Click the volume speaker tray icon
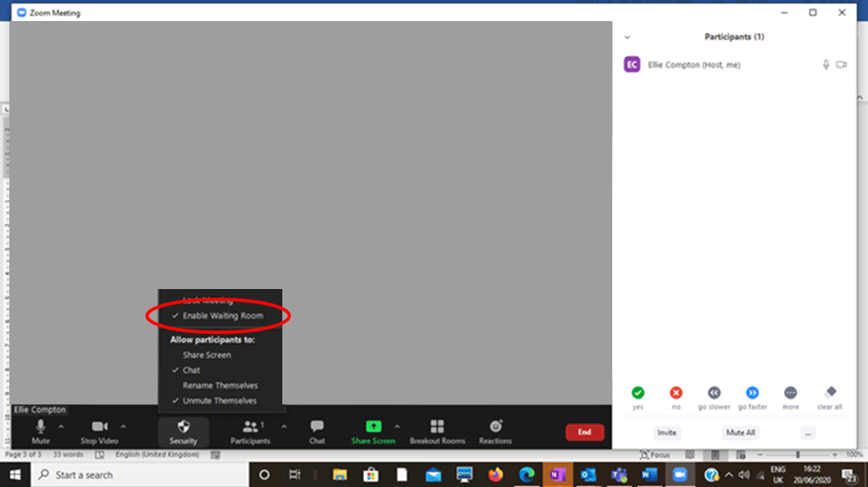Screen dimensions: 868x487 (744, 475)
